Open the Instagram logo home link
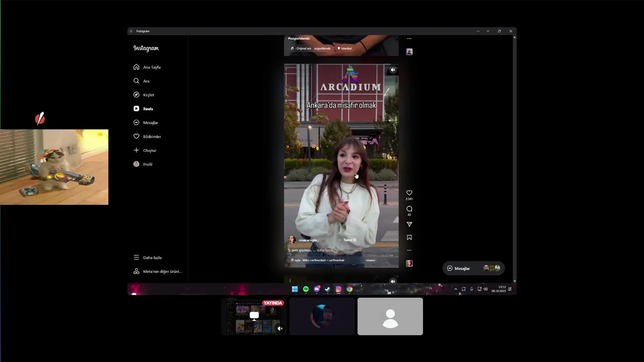 [x=146, y=48]
